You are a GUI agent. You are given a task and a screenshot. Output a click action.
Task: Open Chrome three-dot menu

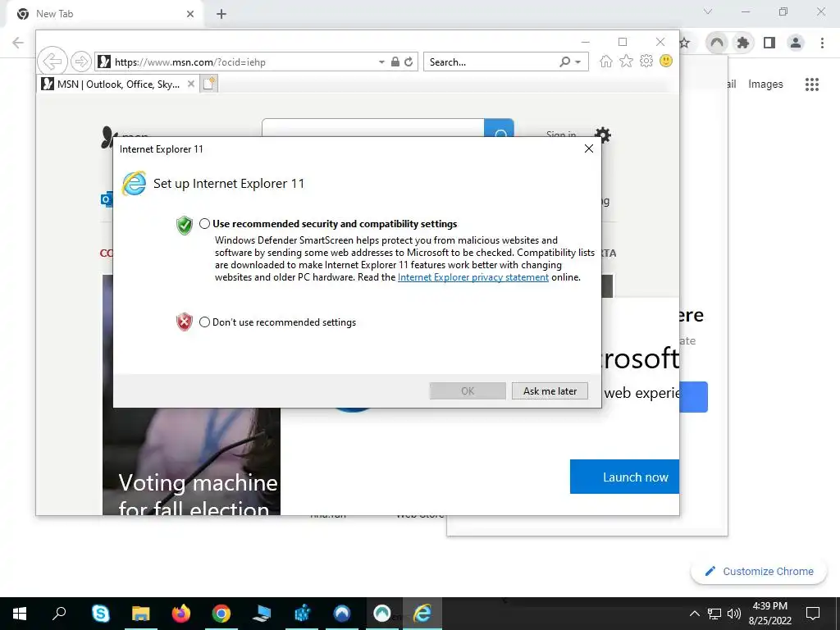822,43
